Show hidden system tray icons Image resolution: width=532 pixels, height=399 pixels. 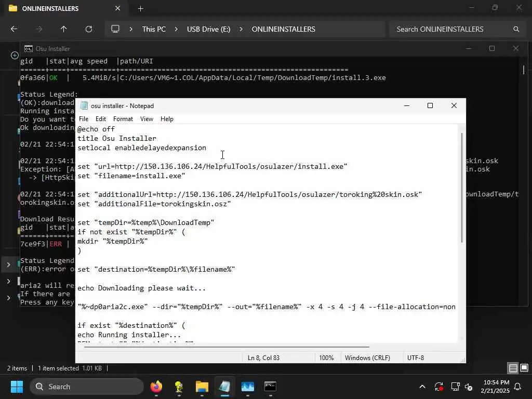(422, 387)
